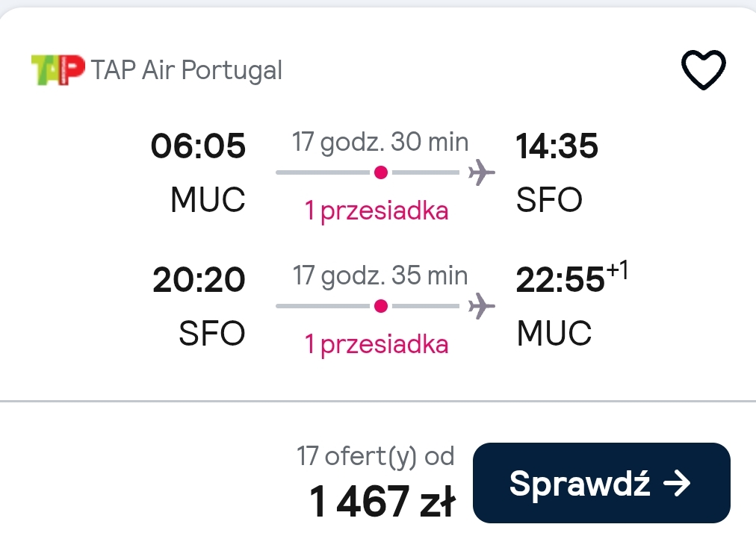Viewport: 756px width, 533px height.
Task: Select the 14:35 arrival time
Action: [557, 146]
